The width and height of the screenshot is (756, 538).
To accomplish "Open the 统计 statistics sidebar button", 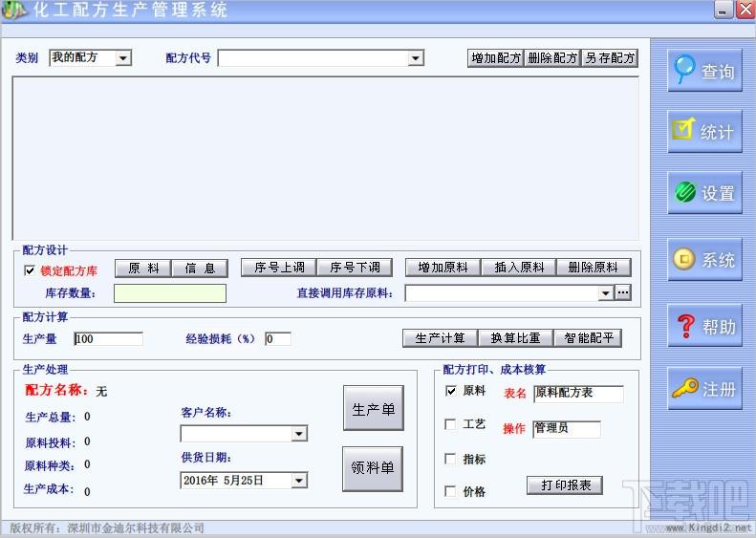I will 704,131.
